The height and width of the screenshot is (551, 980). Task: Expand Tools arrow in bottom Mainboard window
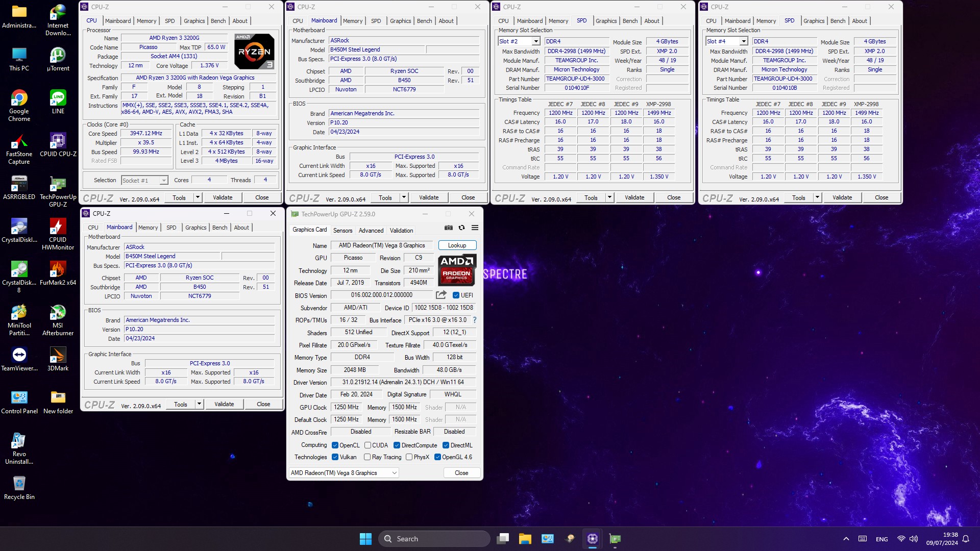click(200, 404)
